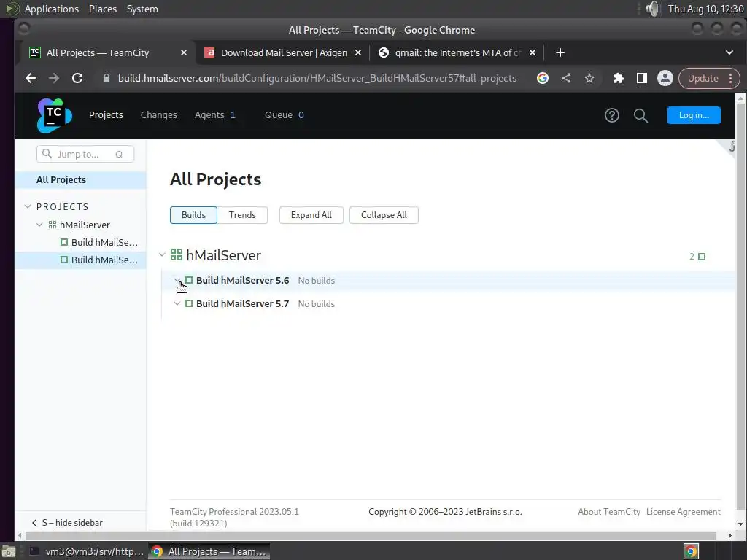The height and width of the screenshot is (560, 747).
Task: Click square icon of Build hMailServer 5.6
Action: click(189, 280)
